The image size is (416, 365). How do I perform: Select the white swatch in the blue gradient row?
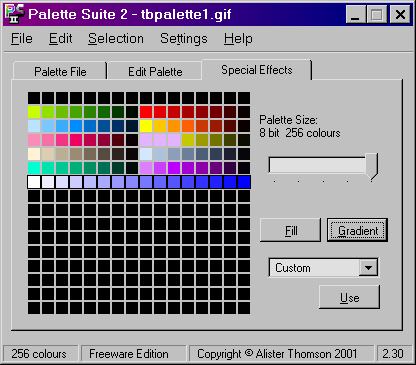coord(34,182)
